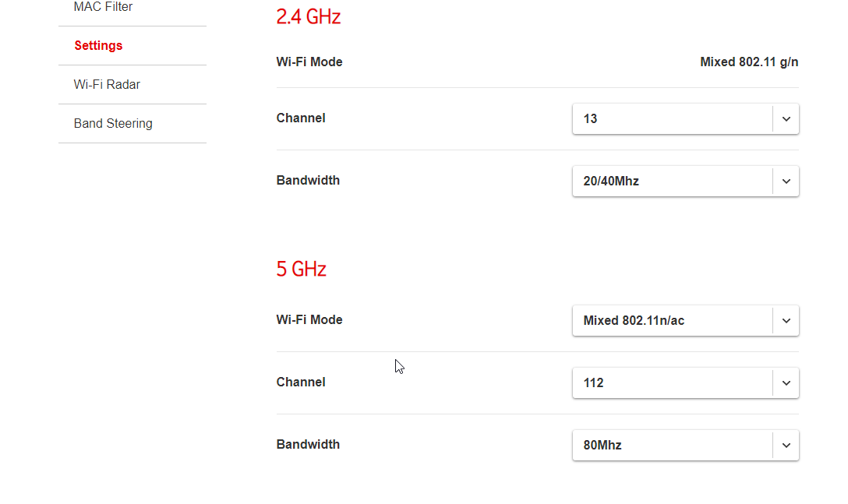Click the chevron arrow beside 20/40Mhz bandwidth
The height and width of the screenshot is (504, 848).
coord(786,182)
